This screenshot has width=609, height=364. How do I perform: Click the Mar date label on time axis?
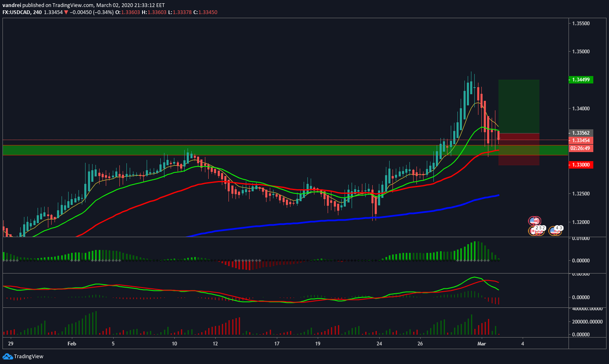481,344
